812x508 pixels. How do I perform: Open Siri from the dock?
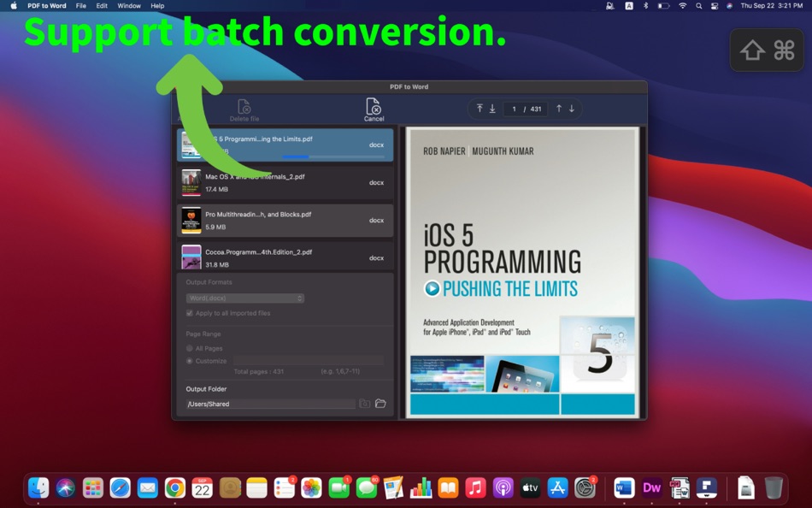click(x=66, y=487)
